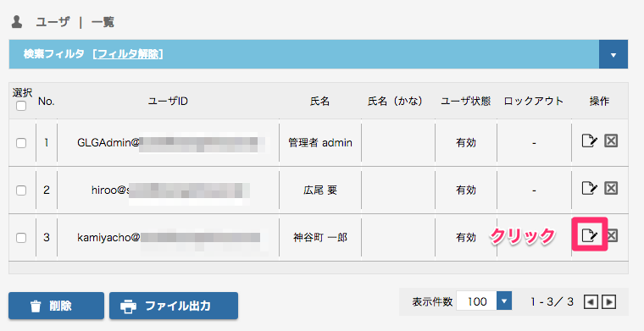
Task: Expand the 検索フィルタ panel arrow
Action: (613, 54)
